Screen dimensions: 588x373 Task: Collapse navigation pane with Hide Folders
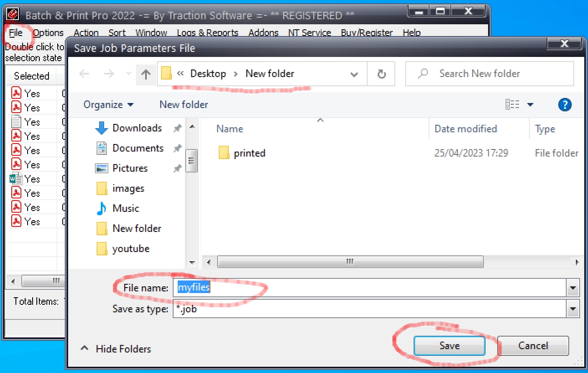[x=115, y=349]
